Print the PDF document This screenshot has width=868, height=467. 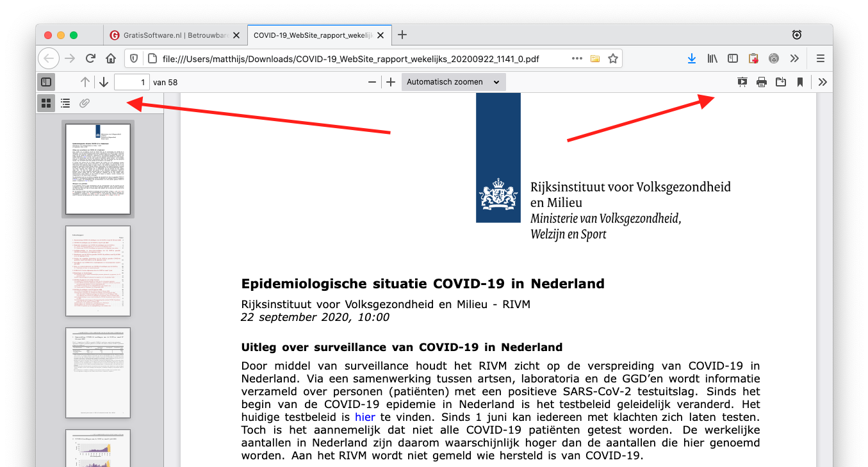click(762, 82)
